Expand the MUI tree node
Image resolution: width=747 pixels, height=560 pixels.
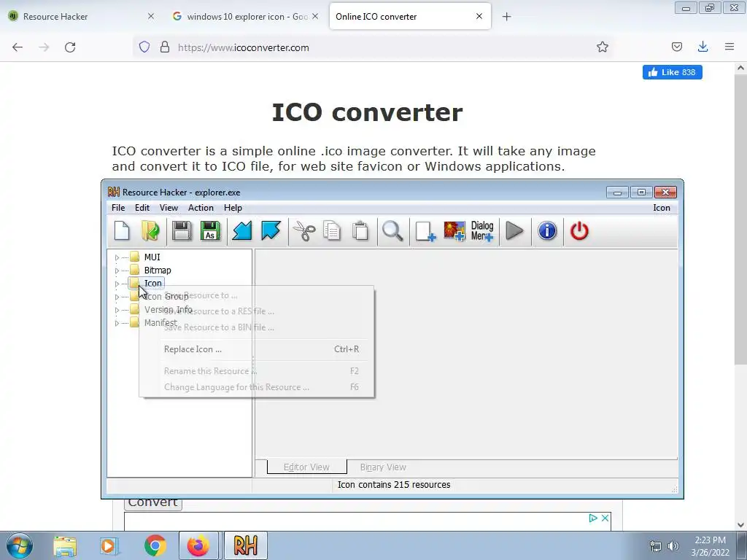(x=117, y=257)
